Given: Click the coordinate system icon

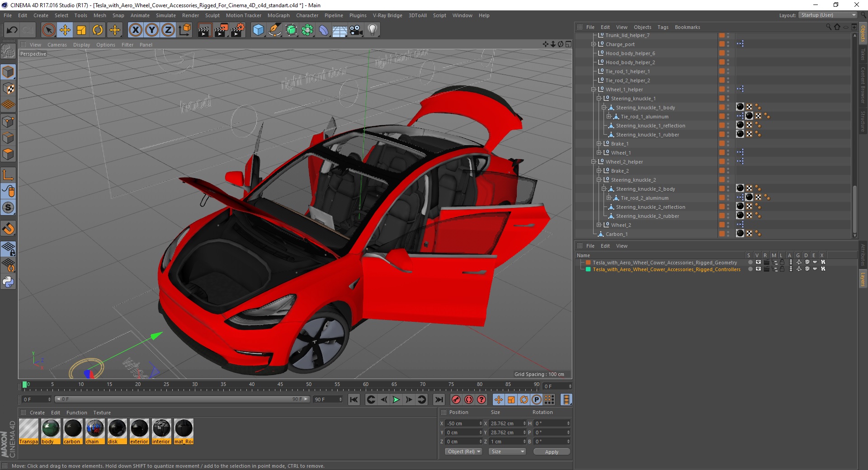Looking at the screenshot, I should pos(185,30).
